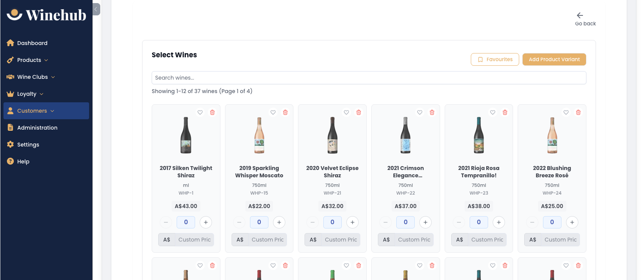Expand the Loyalty submenu chevron

pos(41,94)
